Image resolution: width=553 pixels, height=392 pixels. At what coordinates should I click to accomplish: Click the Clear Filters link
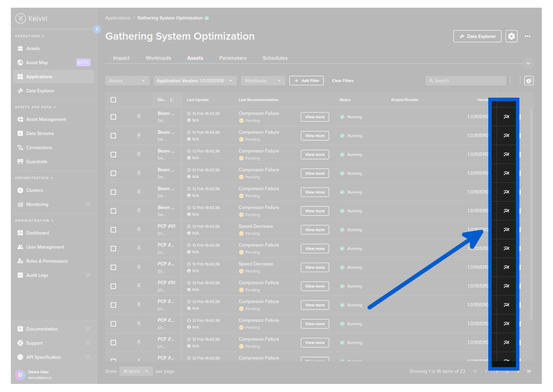[343, 81]
